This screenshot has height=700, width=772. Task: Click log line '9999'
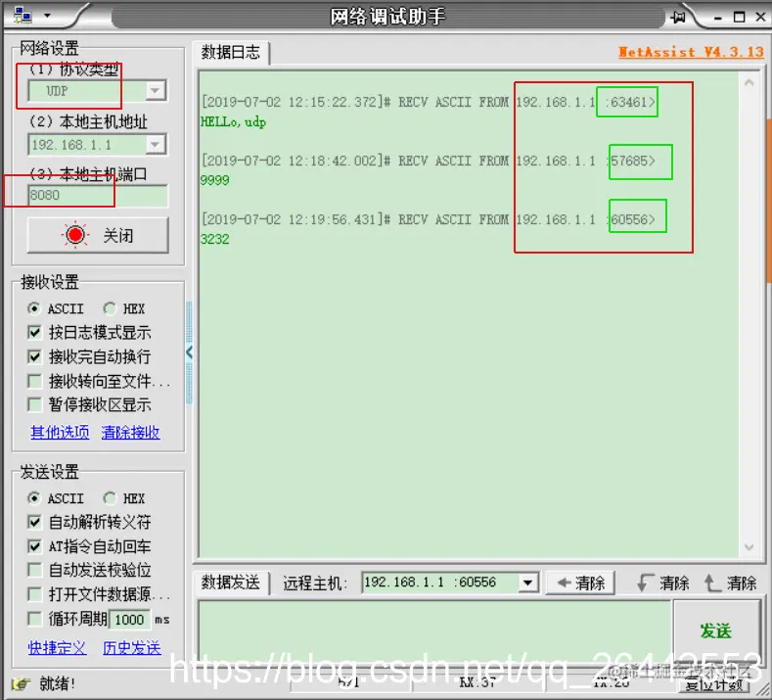click(x=214, y=180)
